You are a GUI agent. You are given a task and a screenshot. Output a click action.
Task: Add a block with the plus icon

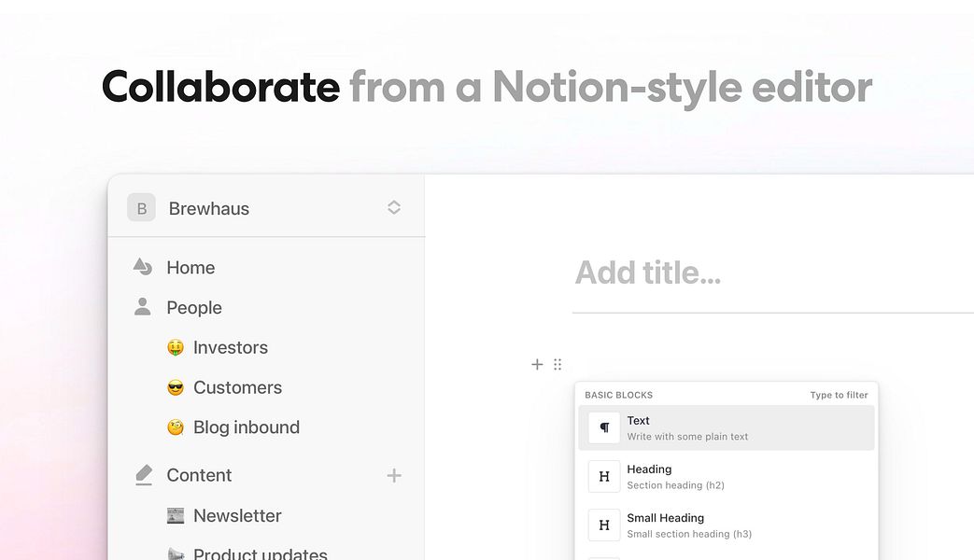click(x=537, y=364)
